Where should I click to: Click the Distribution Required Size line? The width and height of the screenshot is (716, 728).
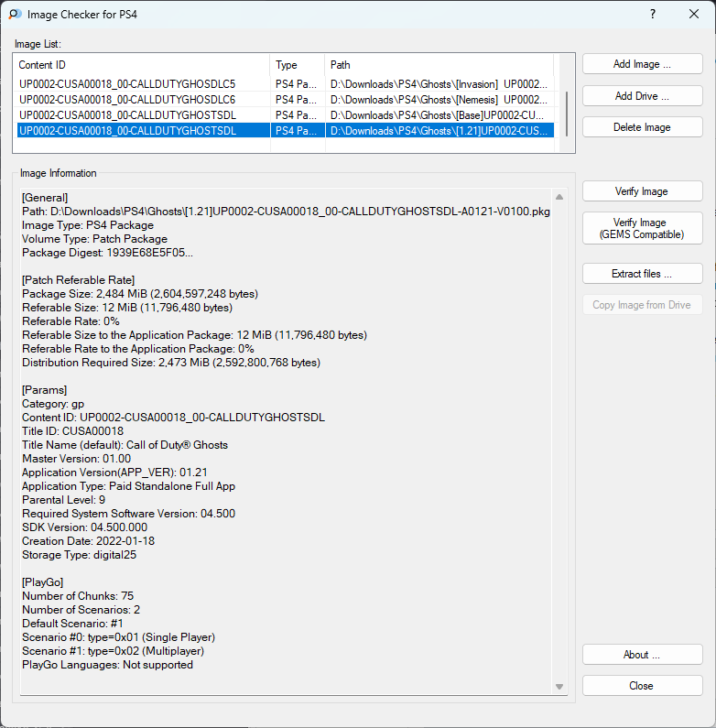tap(171, 363)
